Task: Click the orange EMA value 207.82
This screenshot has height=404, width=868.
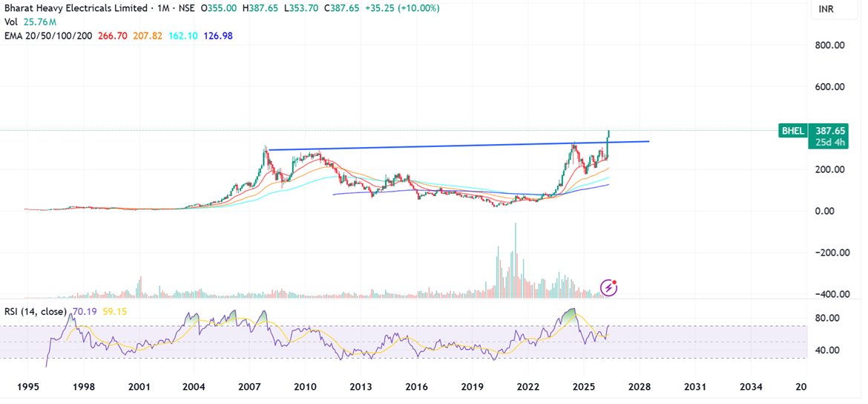Action: point(148,36)
